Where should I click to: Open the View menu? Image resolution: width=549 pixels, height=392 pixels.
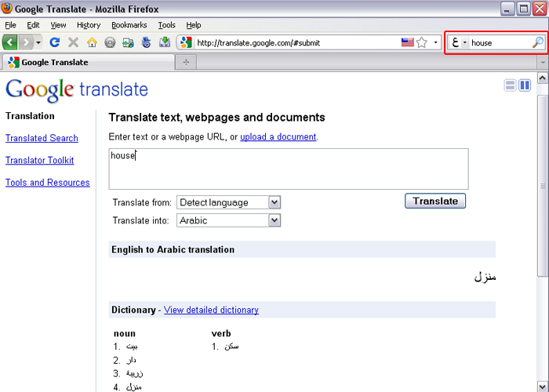[58, 25]
